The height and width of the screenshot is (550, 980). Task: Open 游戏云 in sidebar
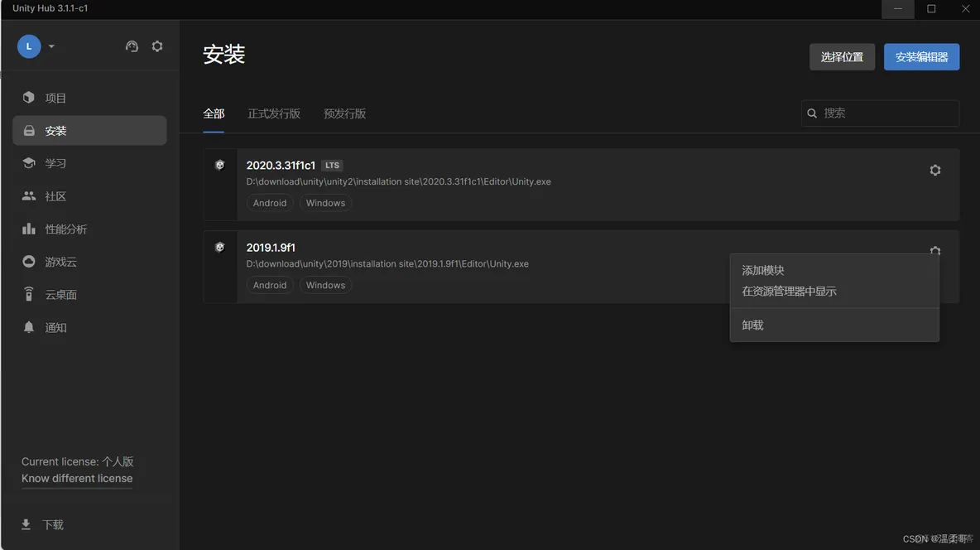point(89,262)
